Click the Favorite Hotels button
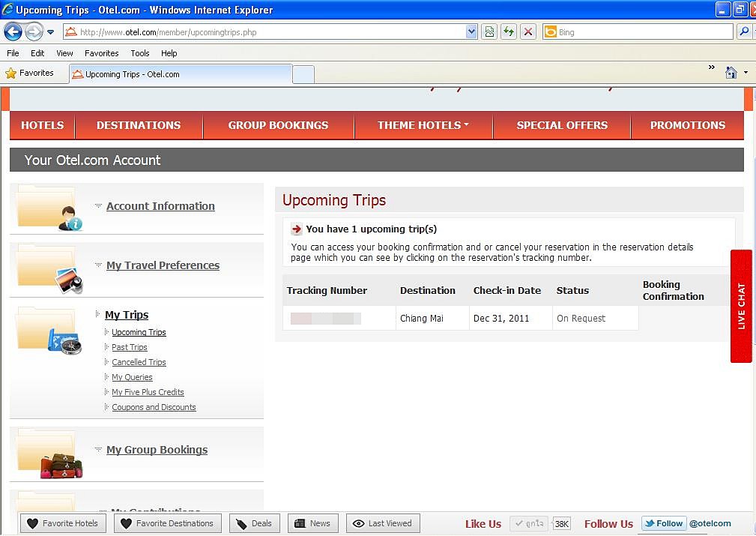 click(x=63, y=523)
